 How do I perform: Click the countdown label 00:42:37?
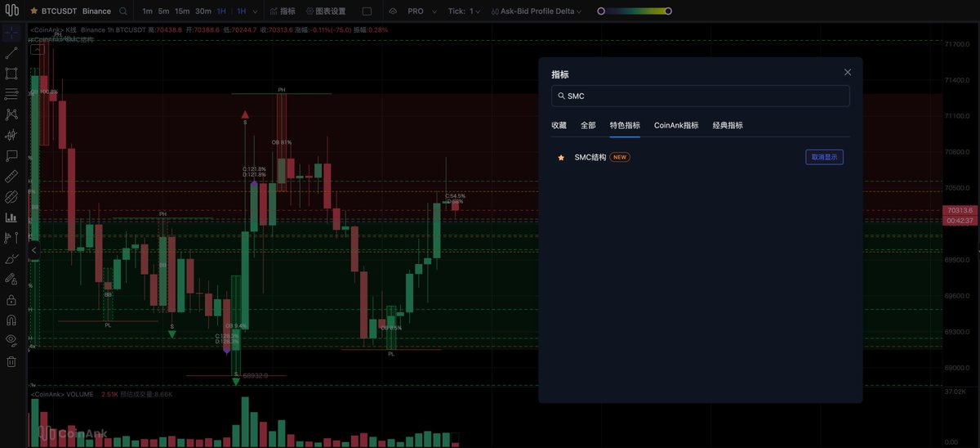[959, 221]
